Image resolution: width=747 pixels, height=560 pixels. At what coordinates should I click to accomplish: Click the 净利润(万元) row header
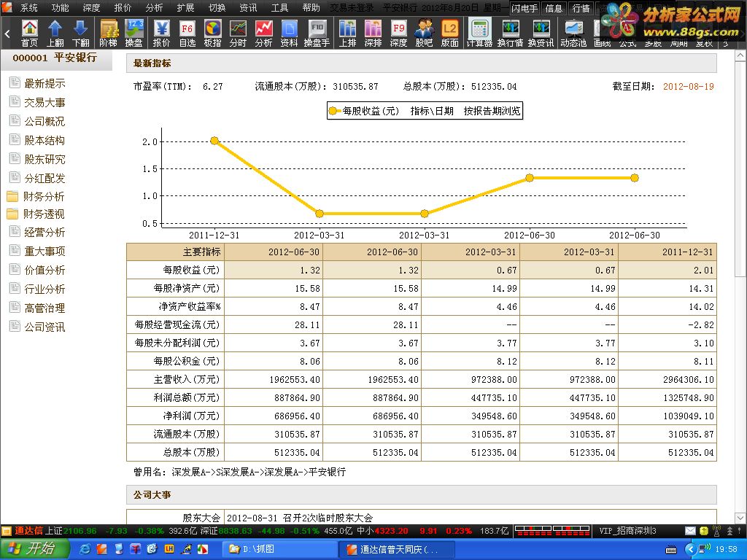point(175,416)
